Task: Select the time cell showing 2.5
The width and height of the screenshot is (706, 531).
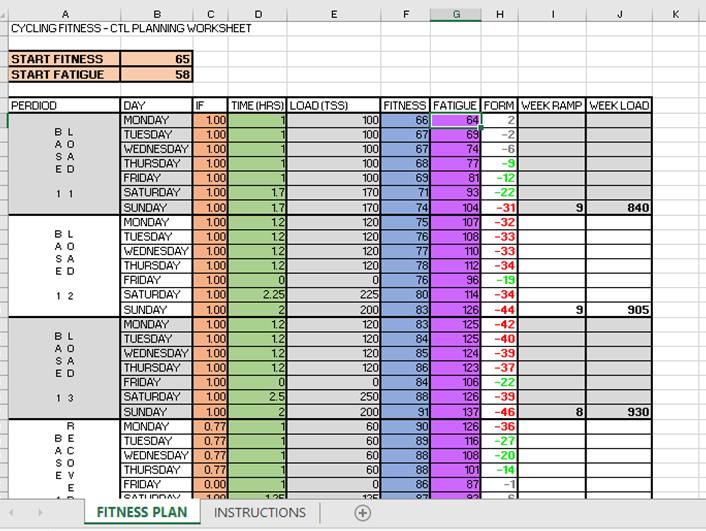Action: (x=258, y=397)
